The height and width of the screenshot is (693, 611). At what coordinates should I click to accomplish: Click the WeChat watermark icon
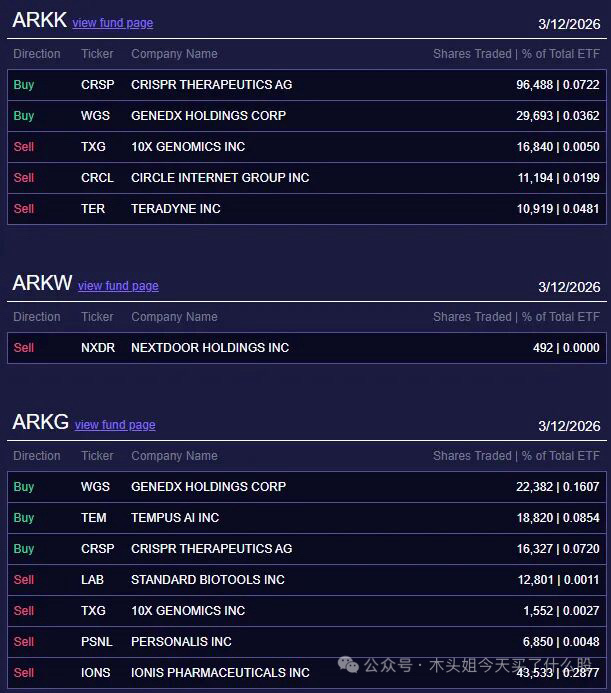click(x=349, y=665)
